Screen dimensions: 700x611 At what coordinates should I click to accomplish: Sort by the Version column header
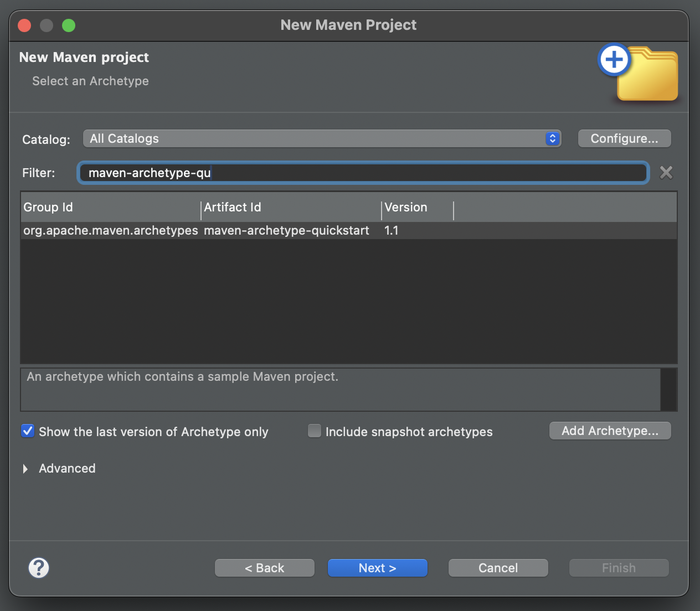tap(418, 208)
